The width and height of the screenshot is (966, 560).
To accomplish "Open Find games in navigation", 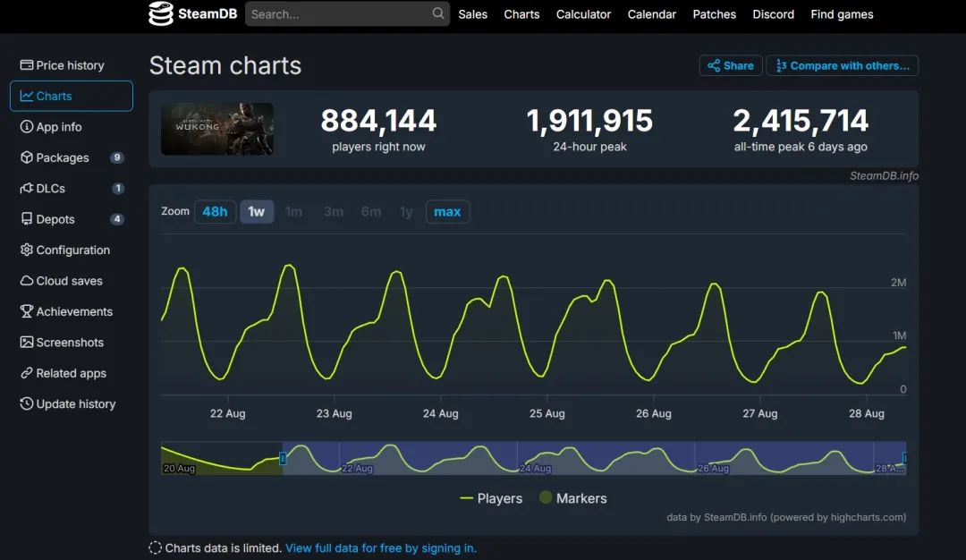I will click(x=842, y=14).
